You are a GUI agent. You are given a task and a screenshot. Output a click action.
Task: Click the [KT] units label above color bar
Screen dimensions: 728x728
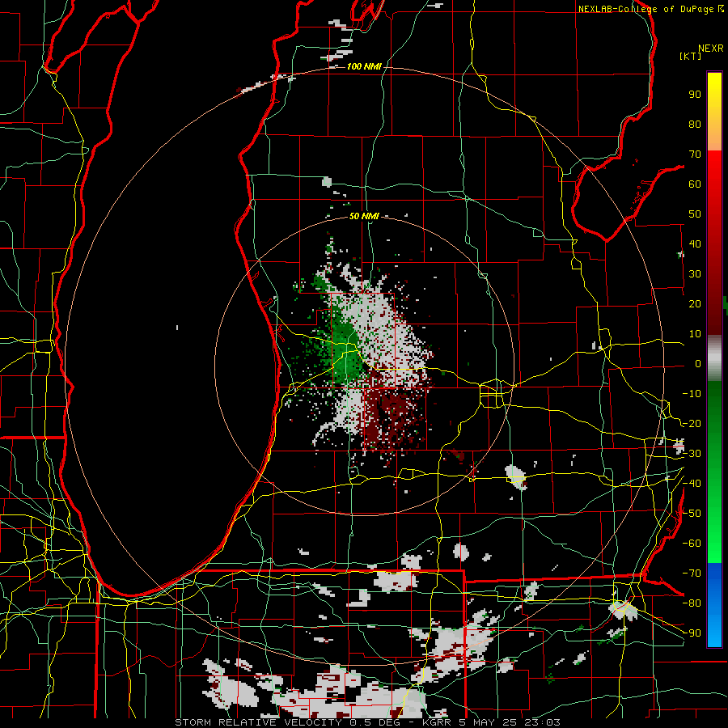[x=691, y=56]
